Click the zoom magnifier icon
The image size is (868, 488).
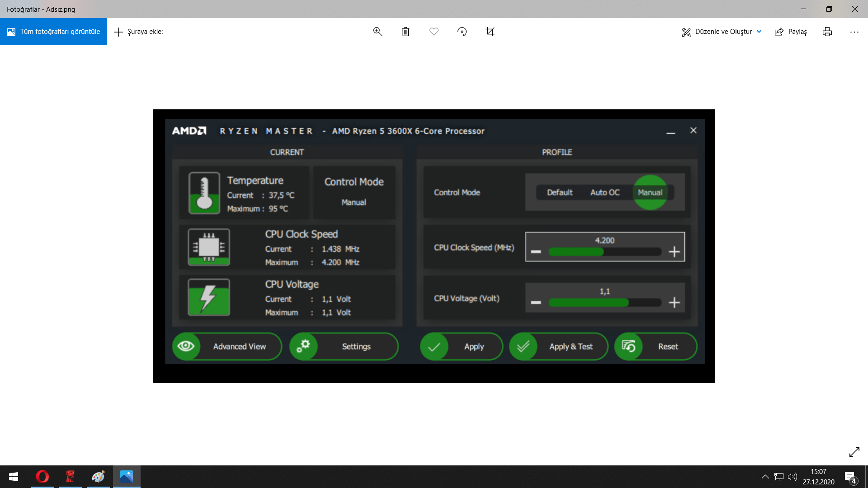[377, 32]
